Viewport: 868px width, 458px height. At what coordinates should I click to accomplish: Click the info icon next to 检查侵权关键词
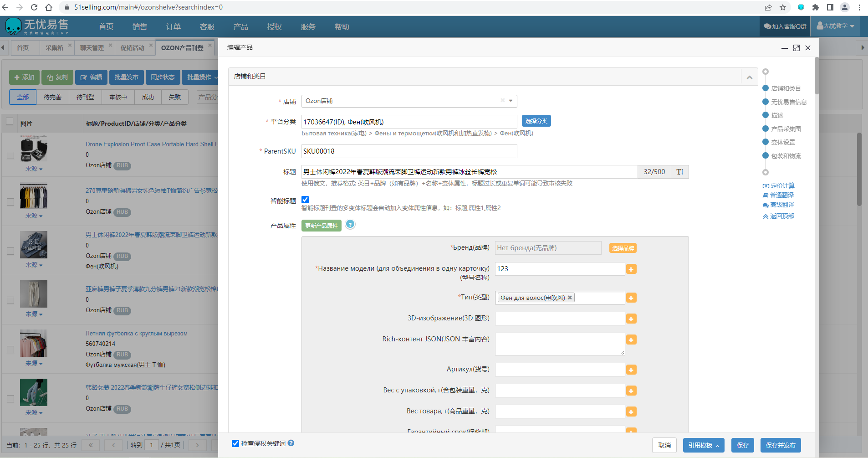click(x=291, y=443)
